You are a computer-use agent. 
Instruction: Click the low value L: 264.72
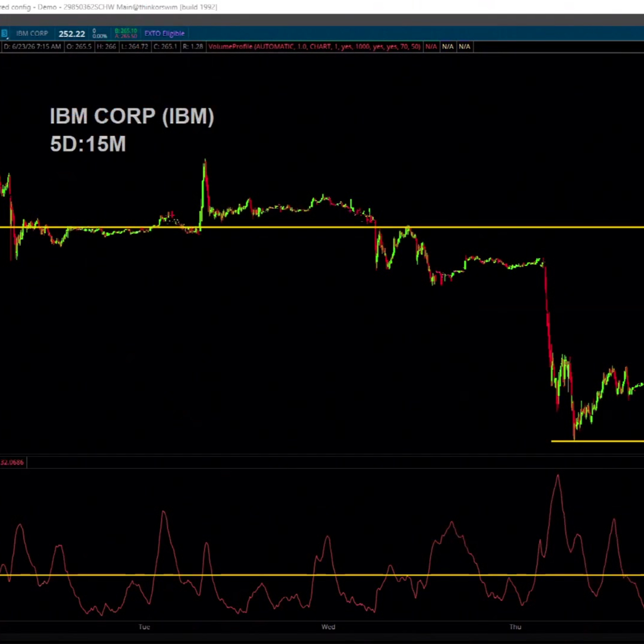[x=135, y=47]
